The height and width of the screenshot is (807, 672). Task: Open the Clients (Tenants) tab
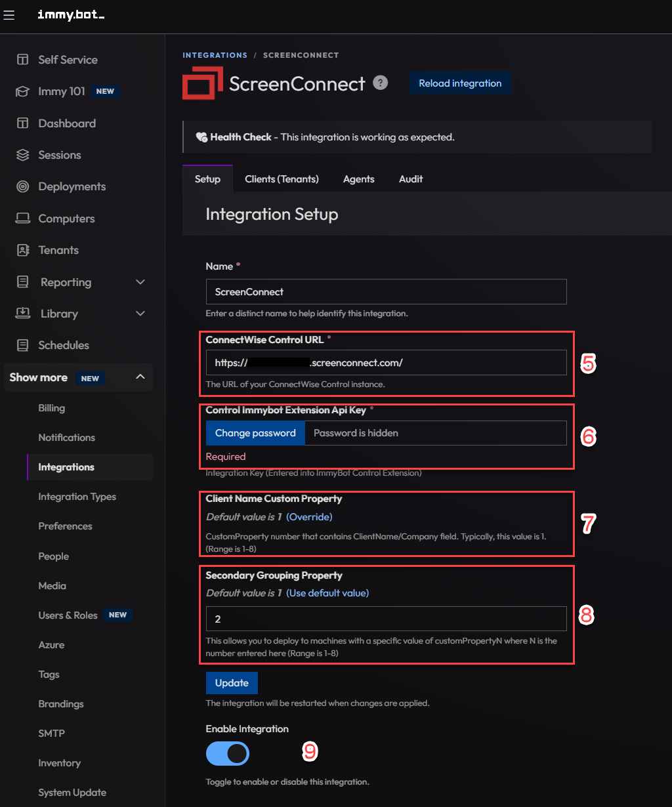pyautogui.click(x=282, y=178)
